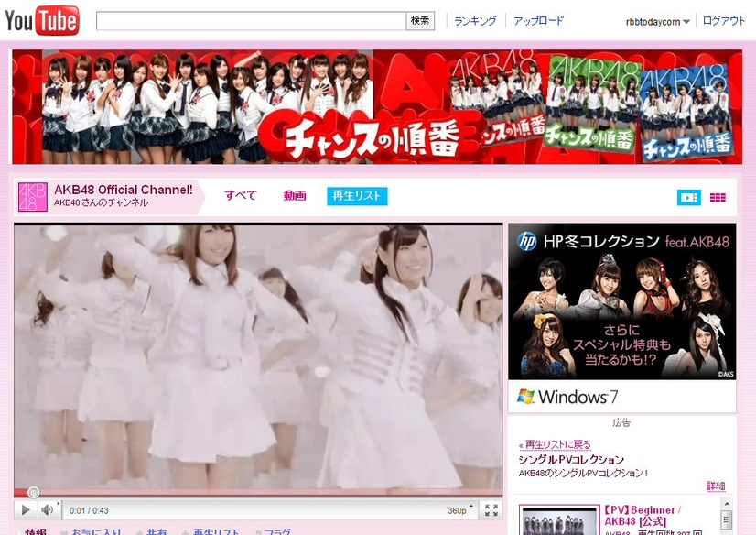Click « 再生リストに戻る link

coord(555,444)
